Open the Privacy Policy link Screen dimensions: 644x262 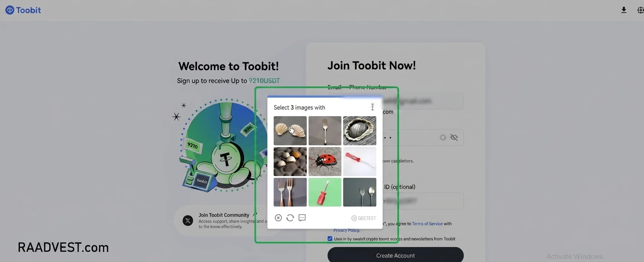click(x=347, y=230)
